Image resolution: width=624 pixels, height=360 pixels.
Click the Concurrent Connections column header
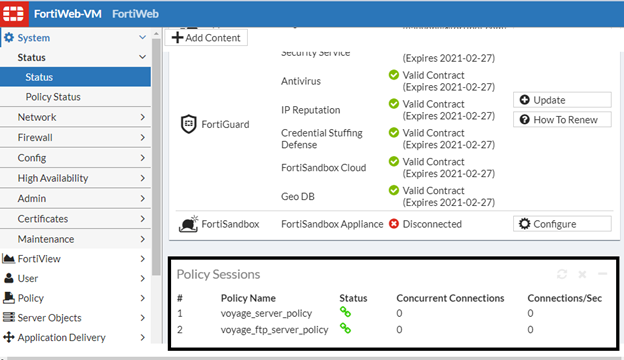pyautogui.click(x=450, y=298)
